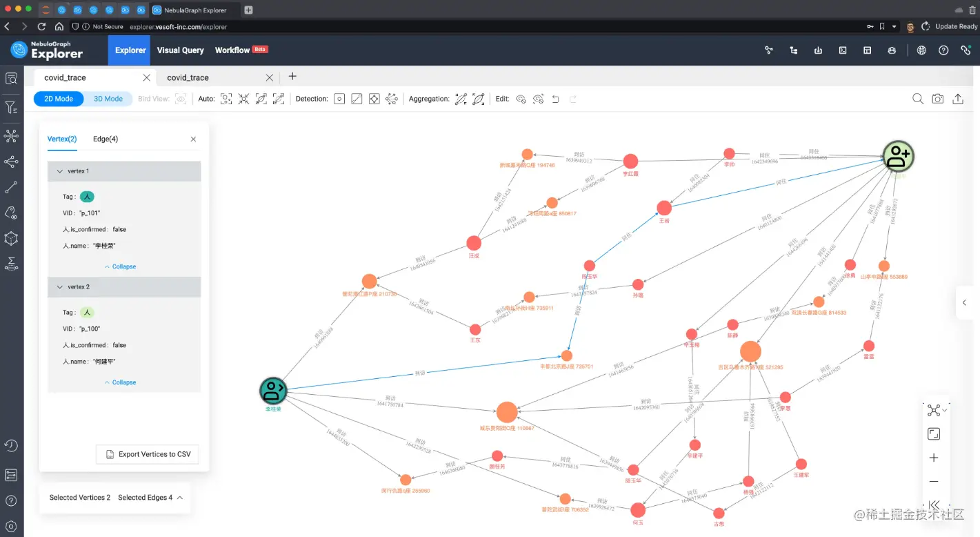Open the find path sidebar icon

coord(11,187)
